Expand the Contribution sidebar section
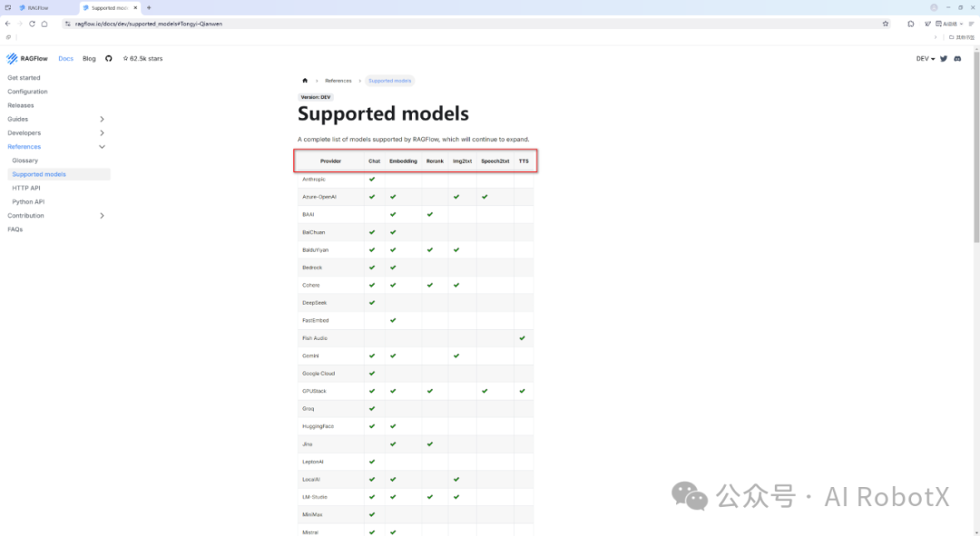 [102, 216]
